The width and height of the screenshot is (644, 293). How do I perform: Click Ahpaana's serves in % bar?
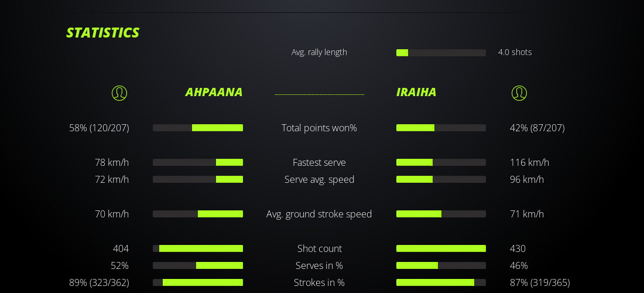point(198,265)
